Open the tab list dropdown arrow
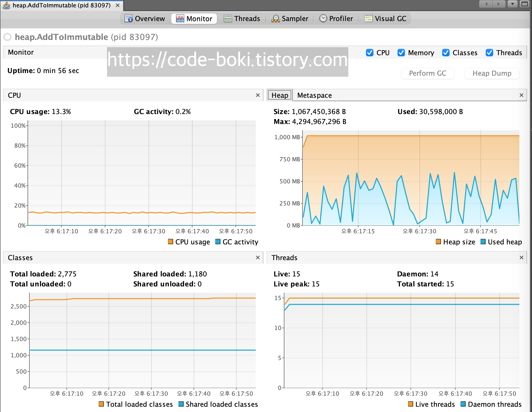Screen dimensions: 532x412 (512, 4)
